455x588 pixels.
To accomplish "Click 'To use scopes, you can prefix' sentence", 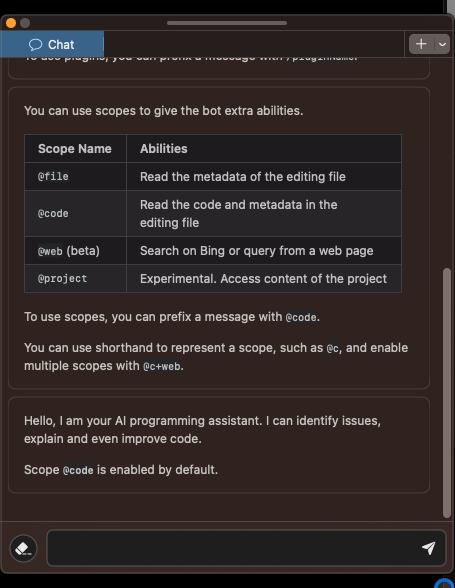I will pyautogui.click(x=172, y=317).
